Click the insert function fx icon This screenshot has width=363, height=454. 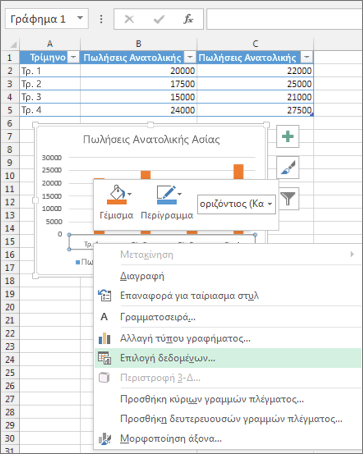pos(188,19)
